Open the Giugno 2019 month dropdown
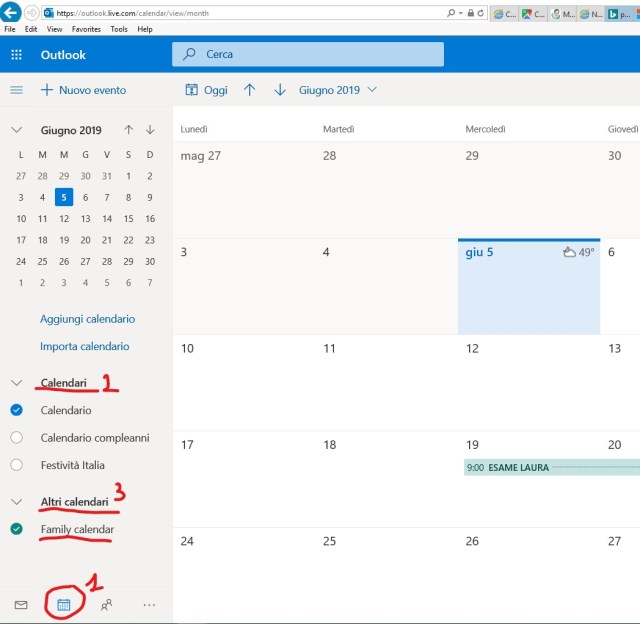 [x=338, y=90]
